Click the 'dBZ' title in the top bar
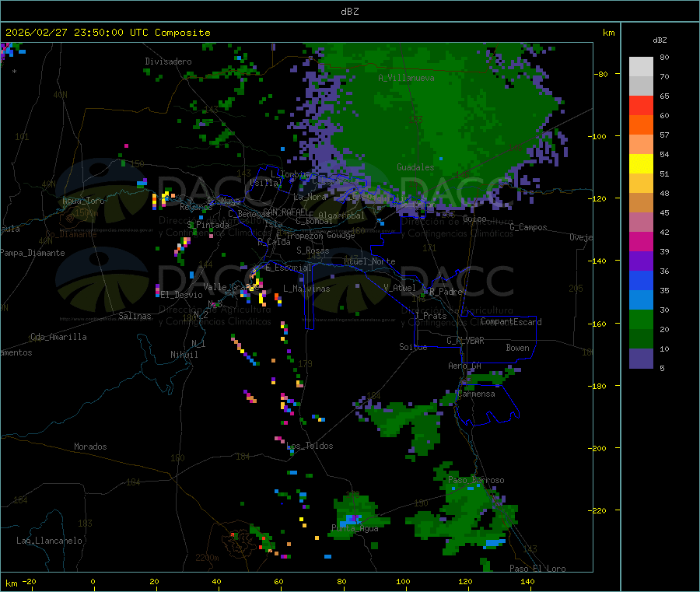The height and width of the screenshot is (592, 700). coord(349,12)
